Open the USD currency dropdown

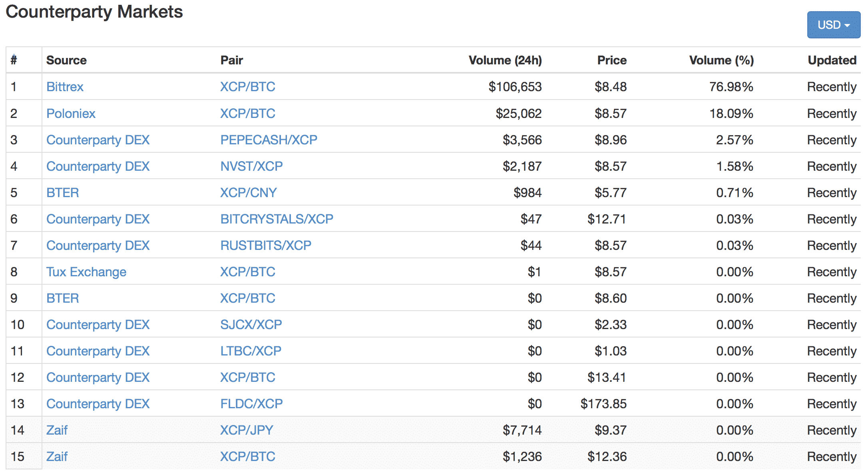click(x=834, y=25)
